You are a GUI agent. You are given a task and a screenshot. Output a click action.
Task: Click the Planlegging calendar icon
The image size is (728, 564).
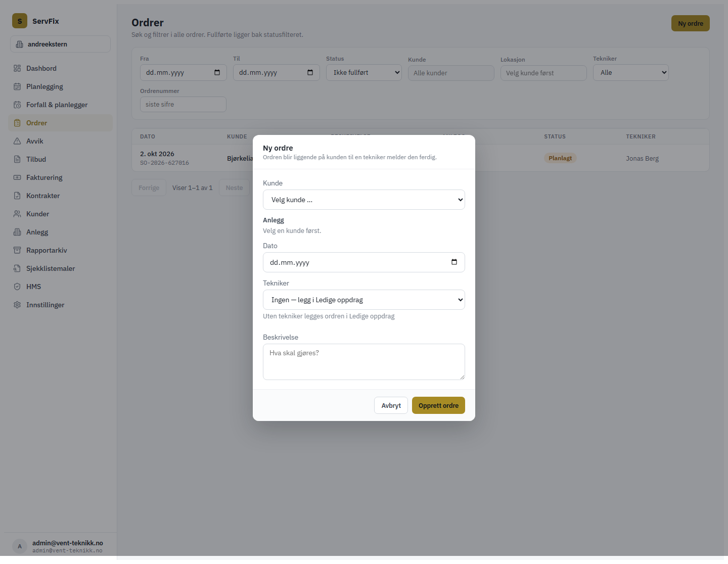click(17, 86)
